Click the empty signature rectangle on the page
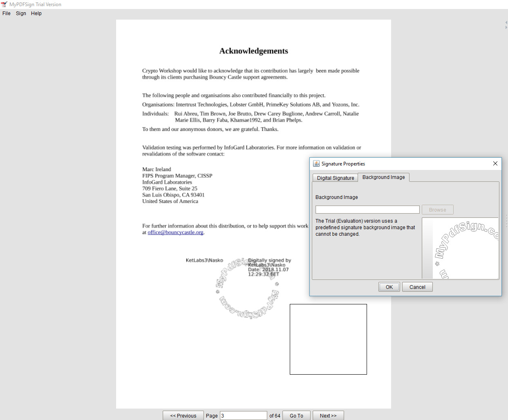 pyautogui.click(x=328, y=339)
